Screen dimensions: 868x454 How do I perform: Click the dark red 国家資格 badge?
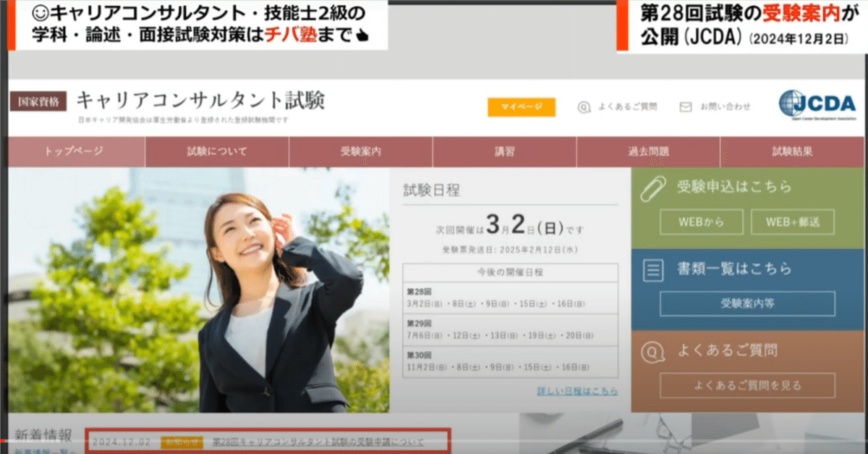coord(37,102)
